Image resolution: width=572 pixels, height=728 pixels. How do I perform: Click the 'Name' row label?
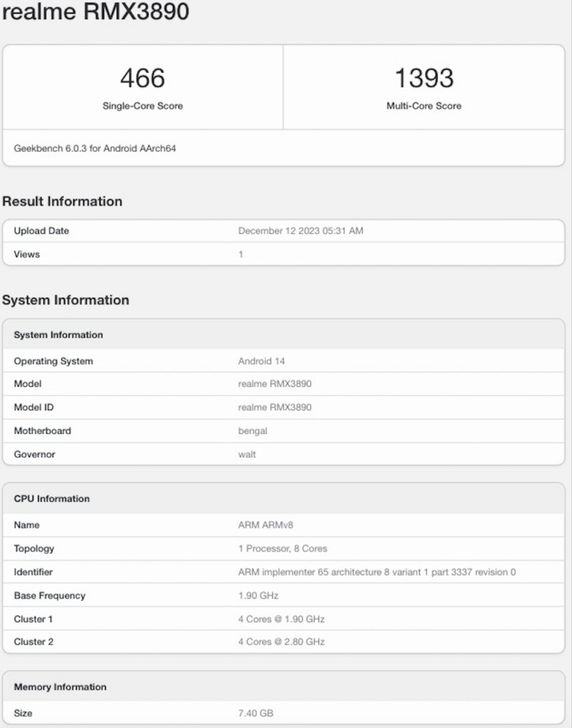click(x=27, y=525)
